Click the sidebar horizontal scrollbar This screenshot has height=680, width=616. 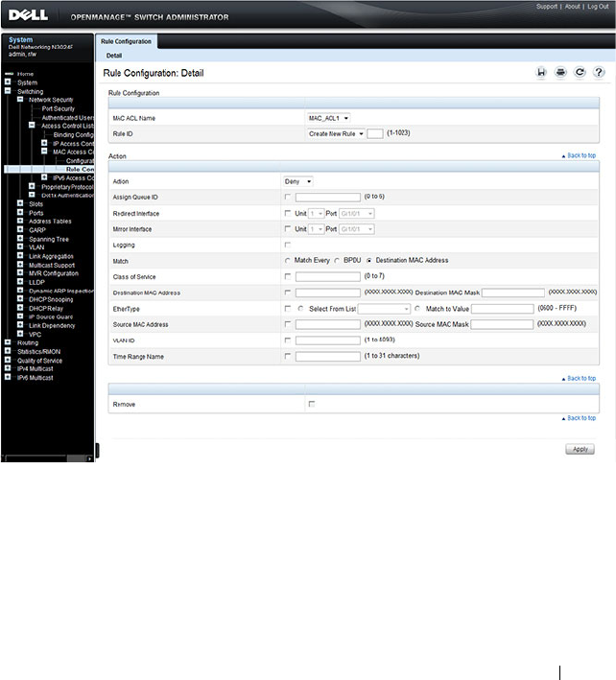(46, 457)
